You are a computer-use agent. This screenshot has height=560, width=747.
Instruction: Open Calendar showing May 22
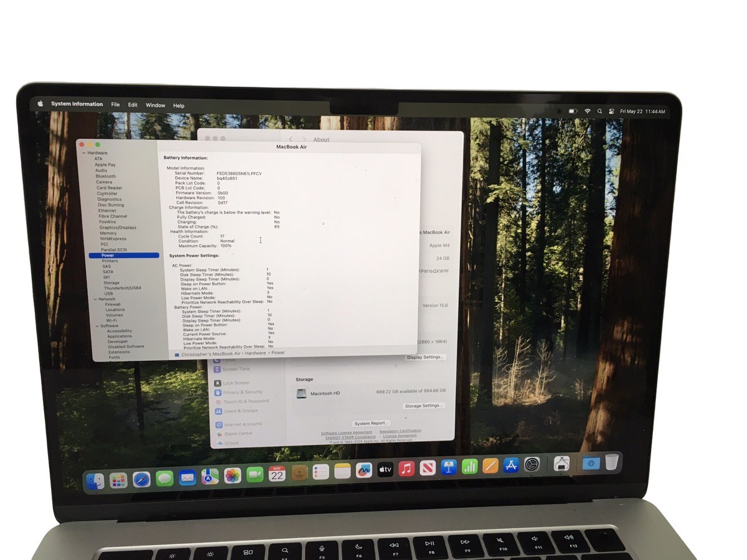point(277,474)
